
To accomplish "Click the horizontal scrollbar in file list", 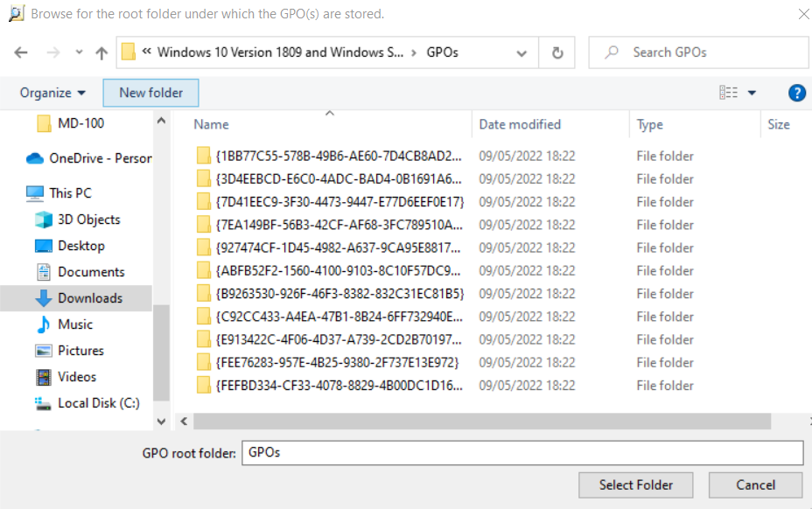I will pyautogui.click(x=481, y=422).
